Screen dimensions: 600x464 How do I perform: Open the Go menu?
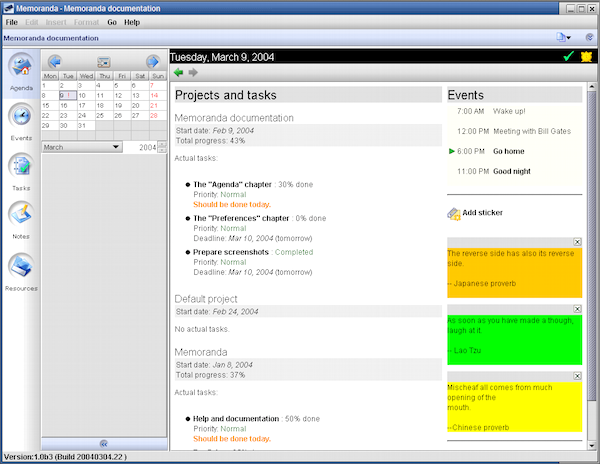coord(112,22)
